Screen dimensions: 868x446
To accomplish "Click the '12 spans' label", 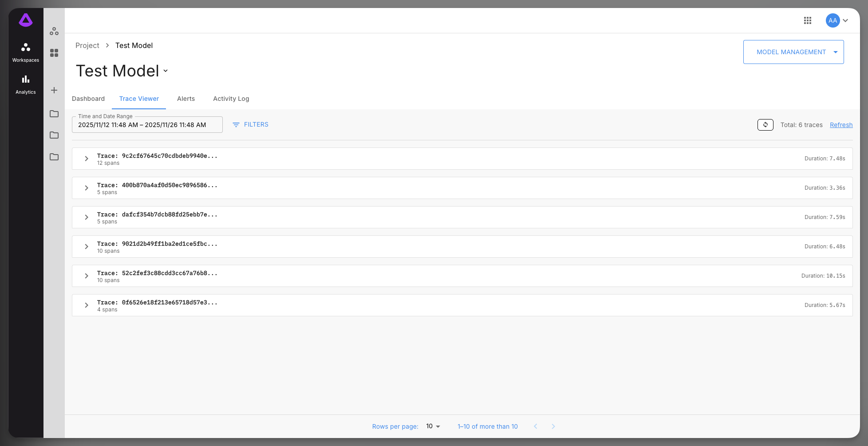I will coord(108,163).
